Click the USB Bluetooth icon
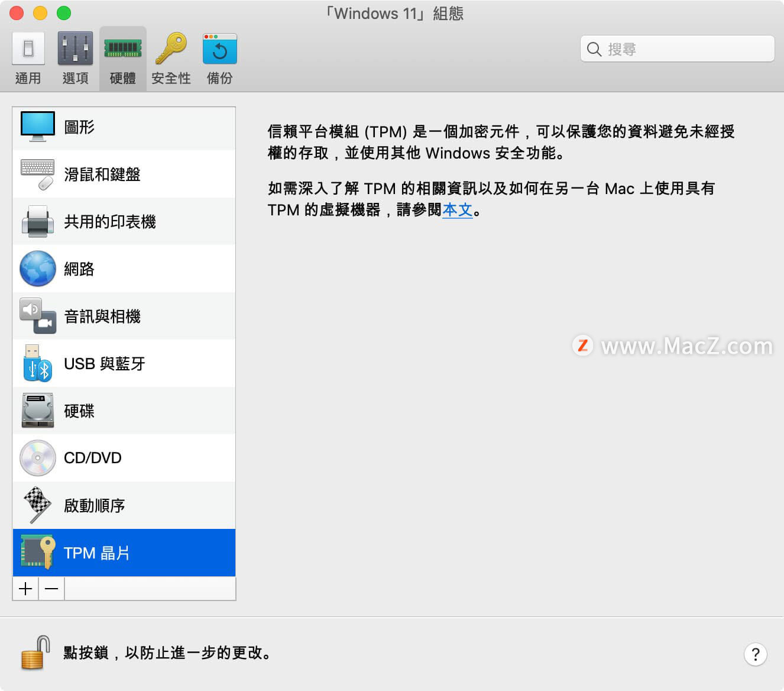This screenshot has height=691, width=784. pyautogui.click(x=38, y=363)
